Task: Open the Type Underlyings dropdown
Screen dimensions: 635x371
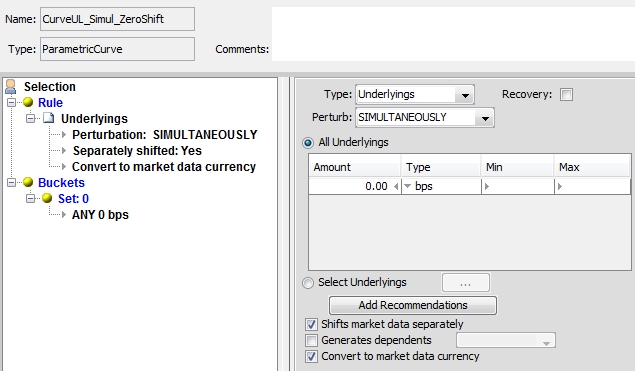Action: (x=465, y=95)
